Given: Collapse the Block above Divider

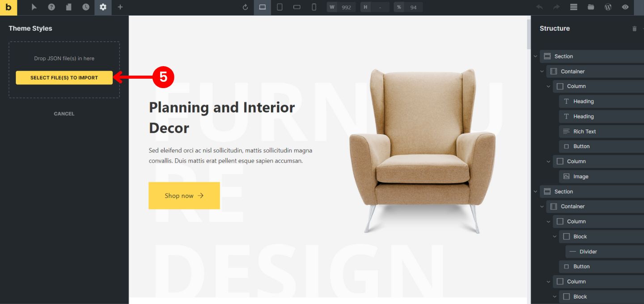Looking at the screenshot, I should point(555,236).
